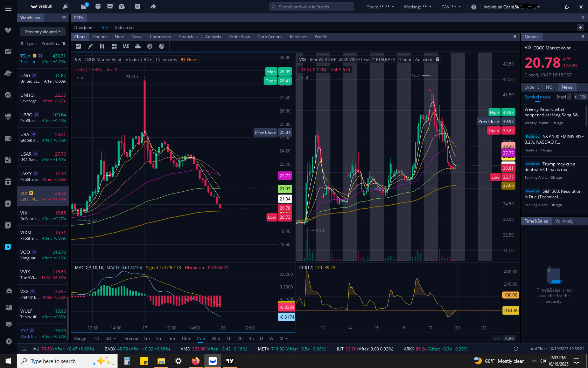Image resolution: width=588 pixels, height=368 pixels.
Task: Click Symbol news filter link
Action: pos(537,97)
